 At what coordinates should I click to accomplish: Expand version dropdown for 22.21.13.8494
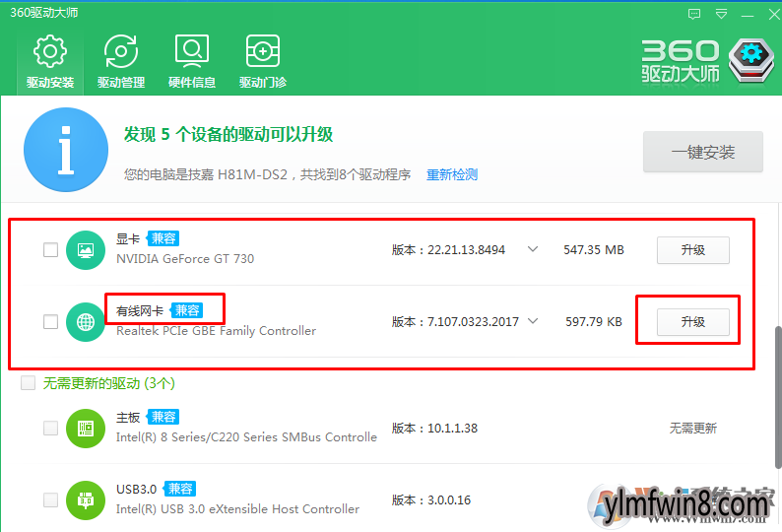click(533, 249)
